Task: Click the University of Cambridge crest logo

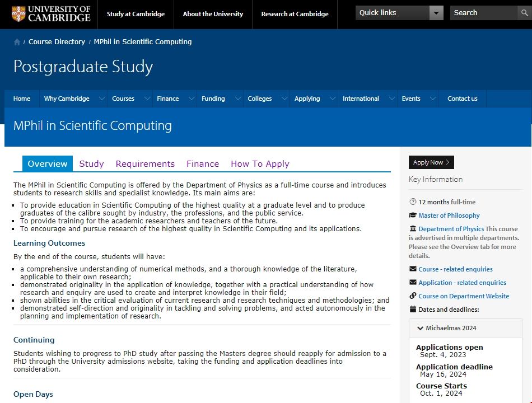Action: [x=18, y=14]
